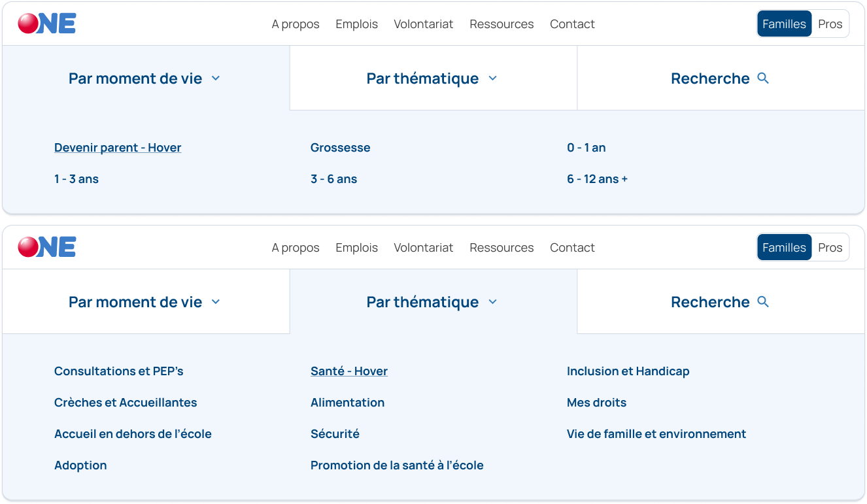Click the Adoption link
Image resolution: width=867 pixels, height=504 pixels.
pos(80,465)
